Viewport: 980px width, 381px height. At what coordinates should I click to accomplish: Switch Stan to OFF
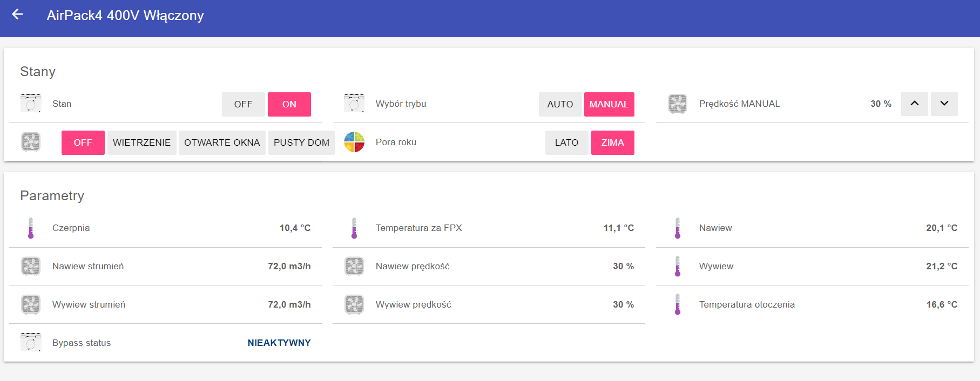coord(244,104)
